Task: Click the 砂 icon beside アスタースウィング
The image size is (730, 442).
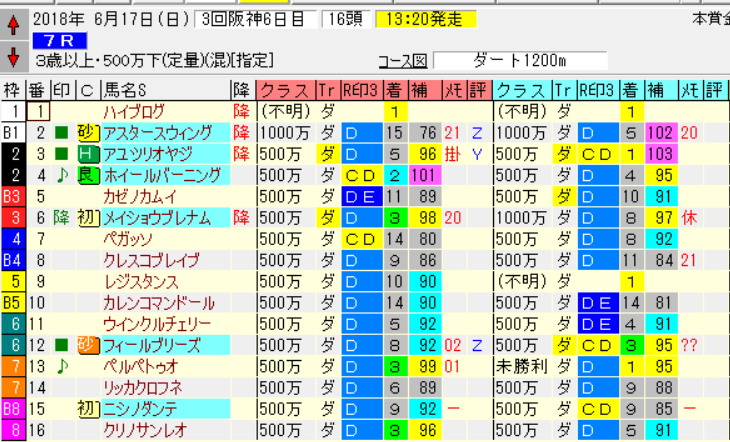Action: (88, 133)
